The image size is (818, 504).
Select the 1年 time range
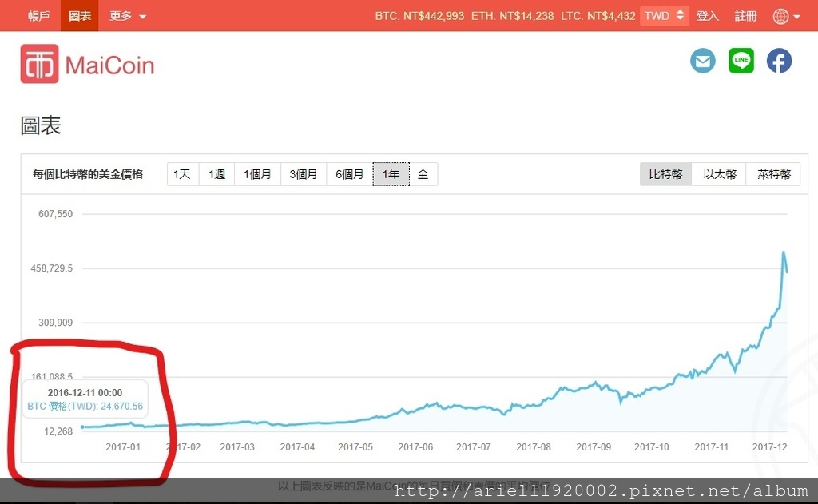point(391,174)
